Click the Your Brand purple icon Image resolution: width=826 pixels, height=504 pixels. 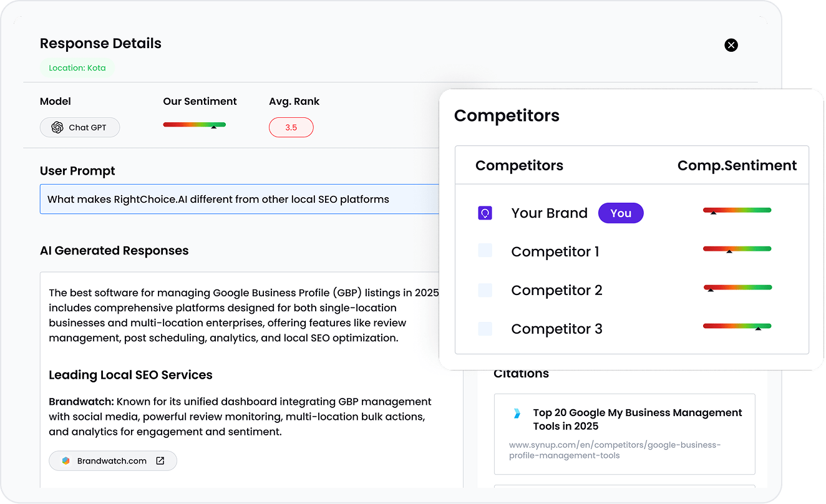pyautogui.click(x=485, y=213)
